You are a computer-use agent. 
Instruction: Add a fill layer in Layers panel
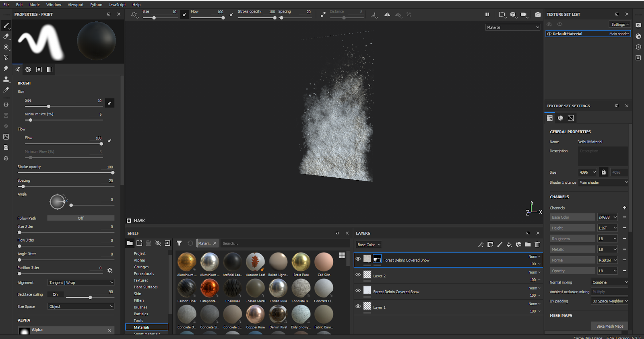pyautogui.click(x=509, y=244)
